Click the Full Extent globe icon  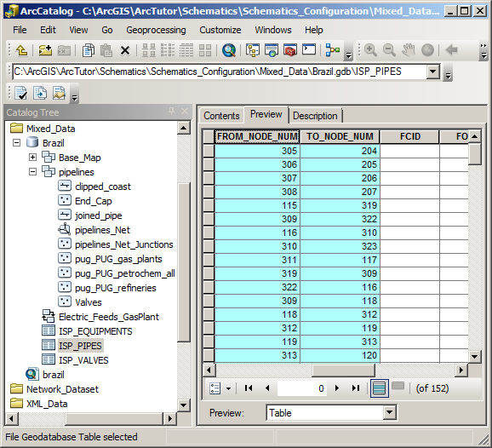click(427, 50)
